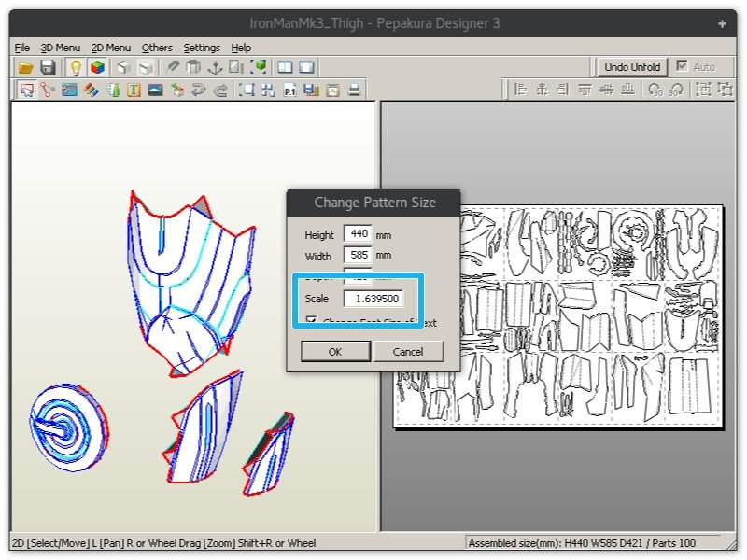Choose the Select/Move cursor tool
The width and height of the screenshot is (747, 560).
(x=26, y=90)
